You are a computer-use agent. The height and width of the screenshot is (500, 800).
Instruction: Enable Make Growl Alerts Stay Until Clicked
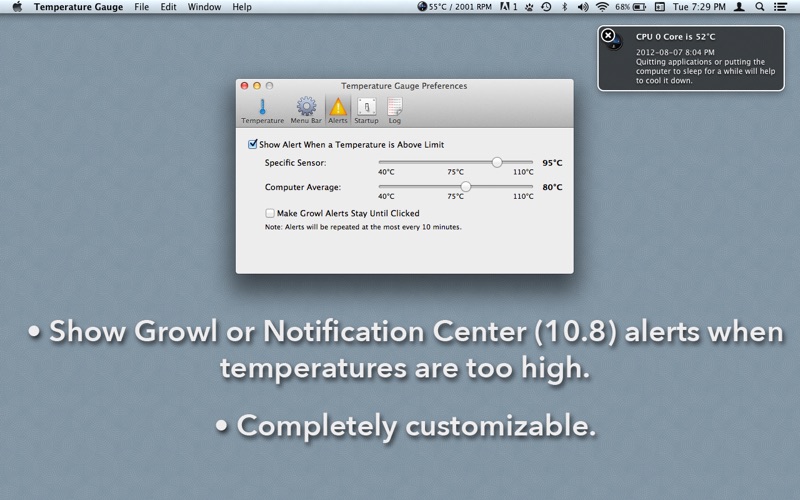coord(270,213)
